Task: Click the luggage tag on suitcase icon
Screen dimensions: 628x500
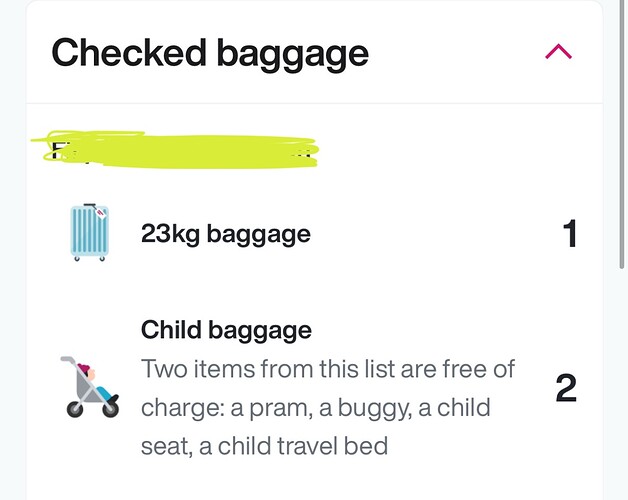Action: [100, 212]
